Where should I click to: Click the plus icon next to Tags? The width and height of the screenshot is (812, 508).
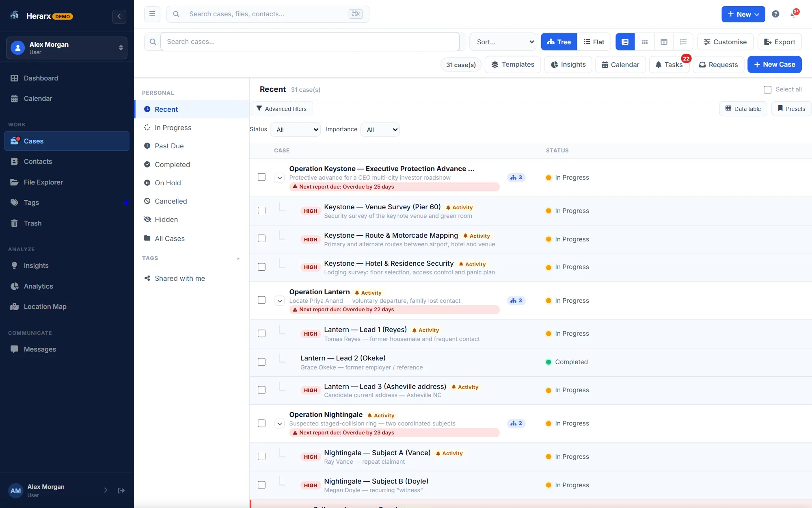pos(126,203)
